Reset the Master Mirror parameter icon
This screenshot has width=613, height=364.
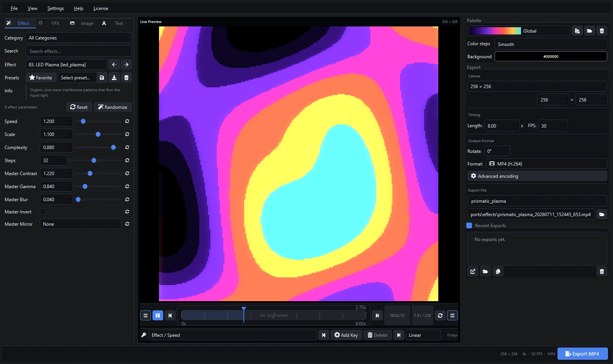[127, 224]
